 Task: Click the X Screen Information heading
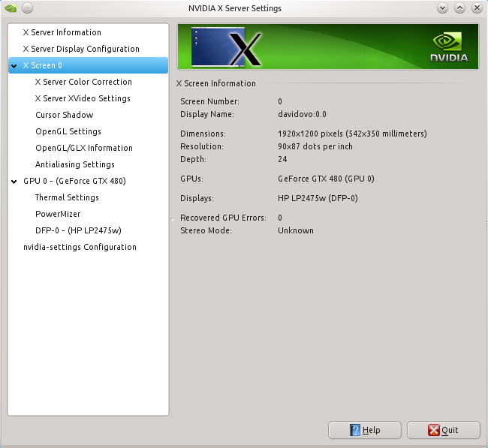point(216,83)
